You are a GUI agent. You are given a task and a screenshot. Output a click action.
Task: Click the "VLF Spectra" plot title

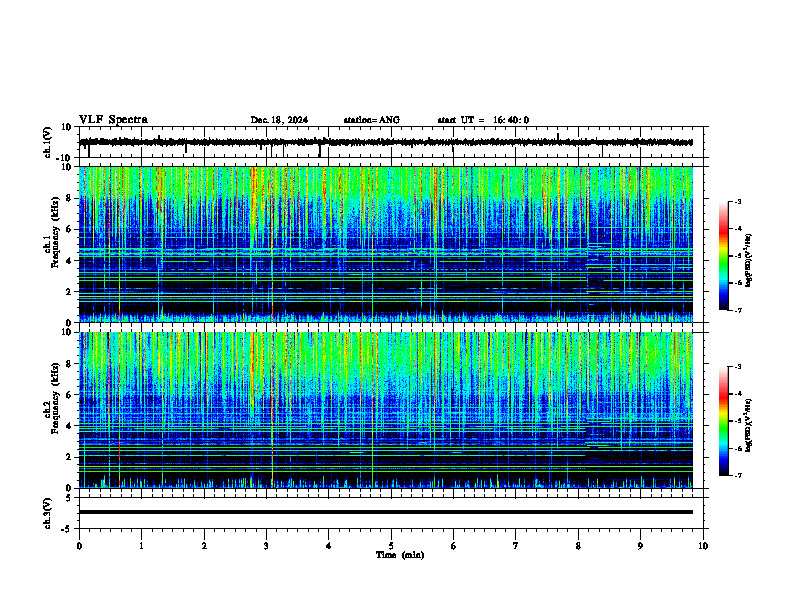pyautogui.click(x=113, y=120)
